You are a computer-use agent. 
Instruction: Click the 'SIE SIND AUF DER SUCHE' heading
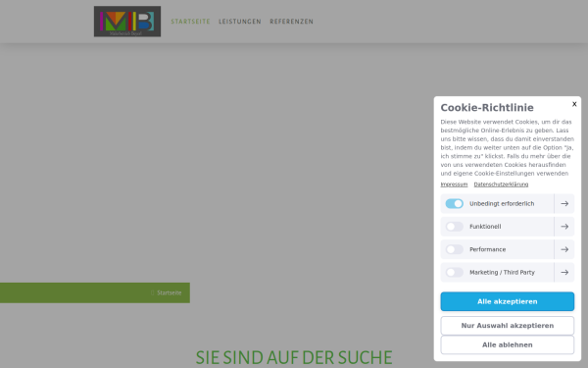(x=294, y=357)
